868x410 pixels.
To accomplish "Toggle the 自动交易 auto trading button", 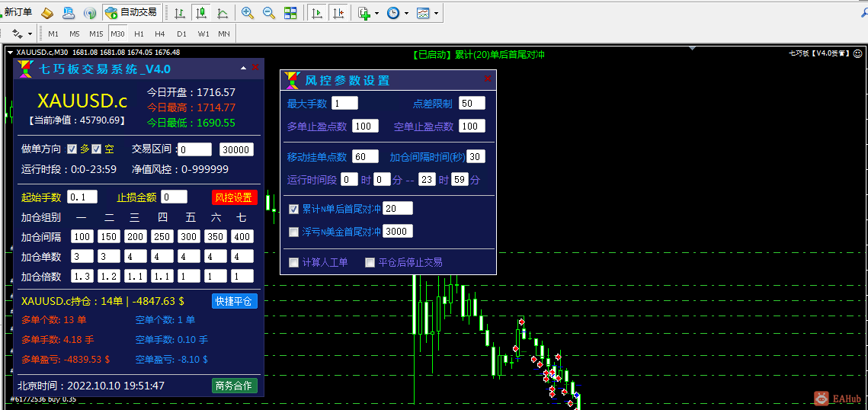I will coord(131,12).
